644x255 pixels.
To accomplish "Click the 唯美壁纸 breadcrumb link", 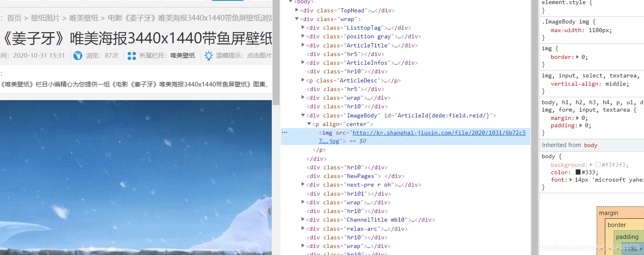I will [x=84, y=18].
